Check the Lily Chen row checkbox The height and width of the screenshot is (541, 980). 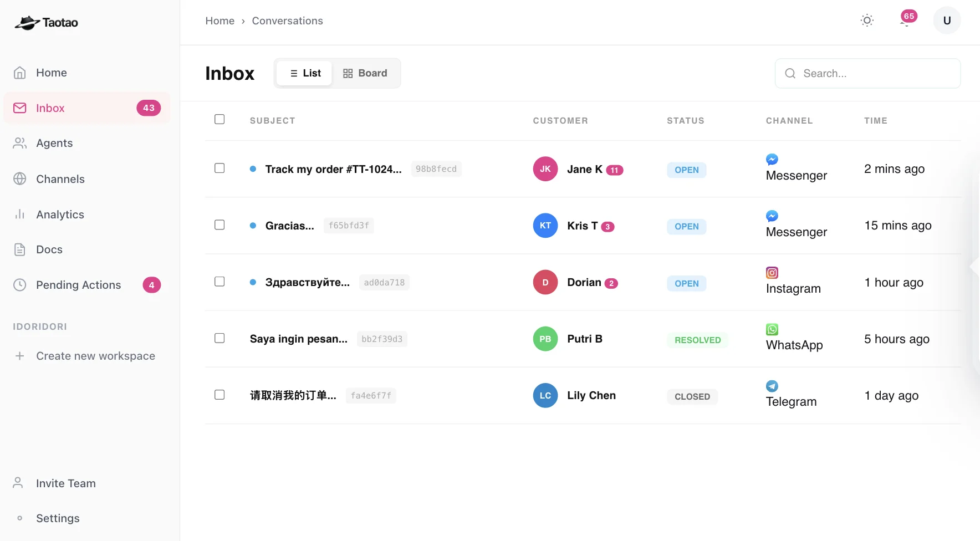tap(220, 395)
